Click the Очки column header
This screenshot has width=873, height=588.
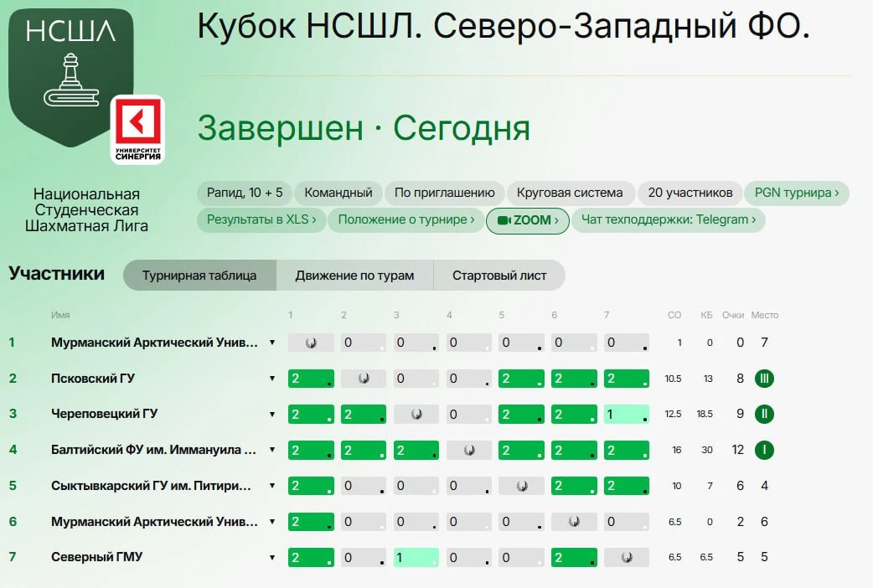[733, 315]
